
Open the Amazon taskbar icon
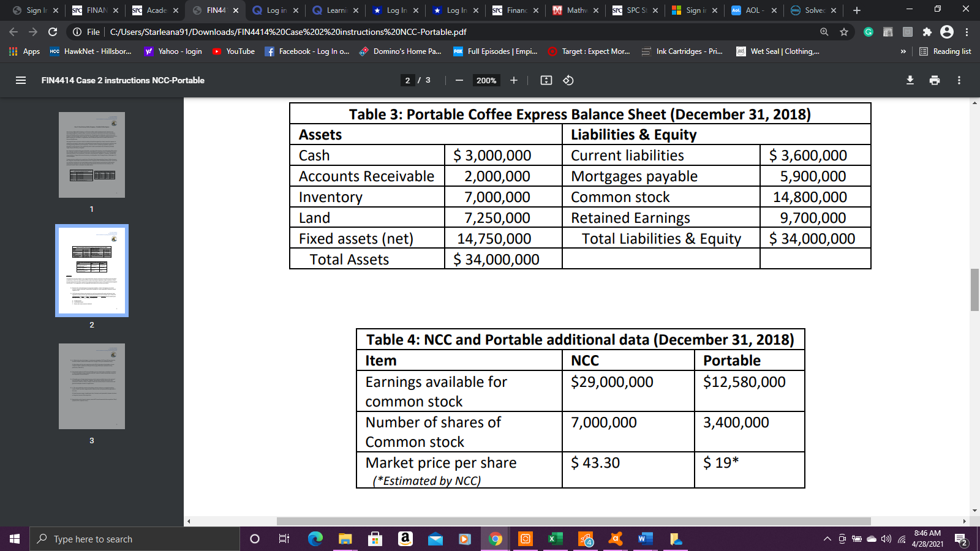point(405,539)
